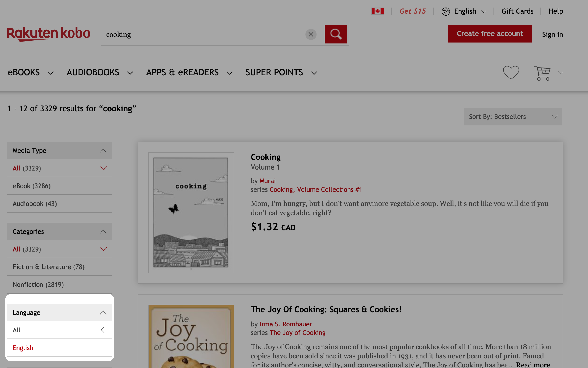Collapse the Language filter section
The width and height of the screenshot is (588, 368).
(103, 312)
